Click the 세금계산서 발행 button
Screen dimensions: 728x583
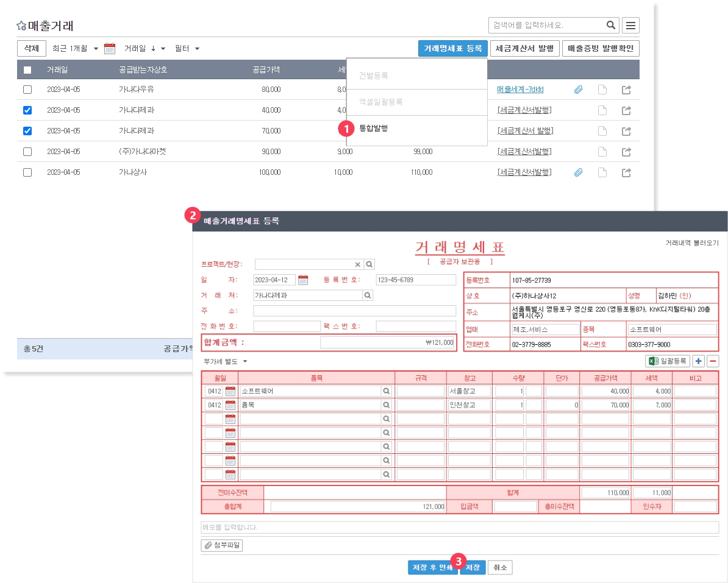click(x=524, y=49)
